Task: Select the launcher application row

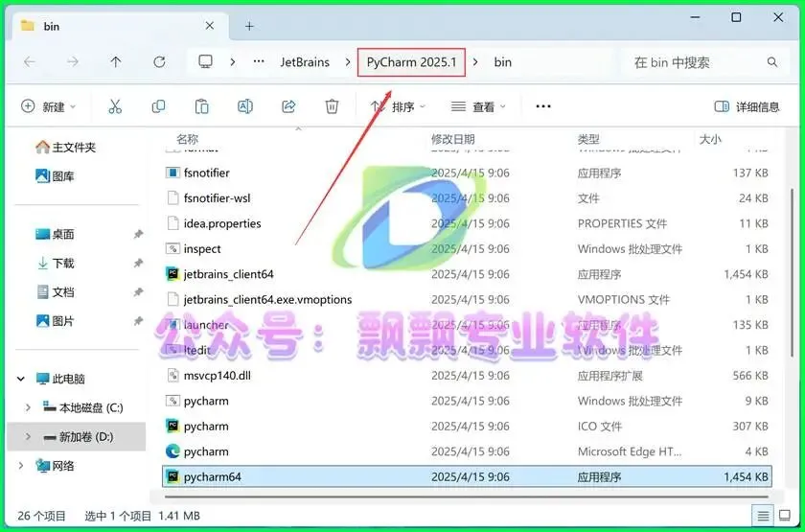Action: (467, 325)
